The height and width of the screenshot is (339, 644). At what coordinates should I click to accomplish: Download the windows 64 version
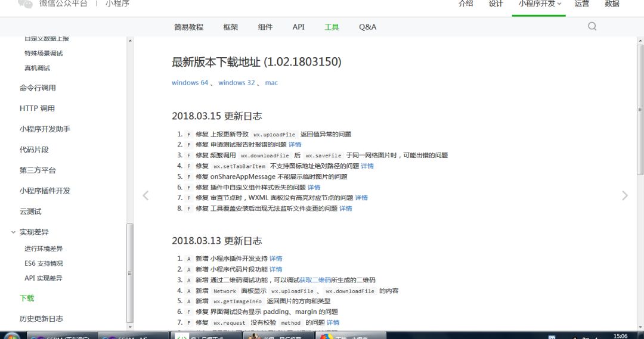click(x=190, y=82)
